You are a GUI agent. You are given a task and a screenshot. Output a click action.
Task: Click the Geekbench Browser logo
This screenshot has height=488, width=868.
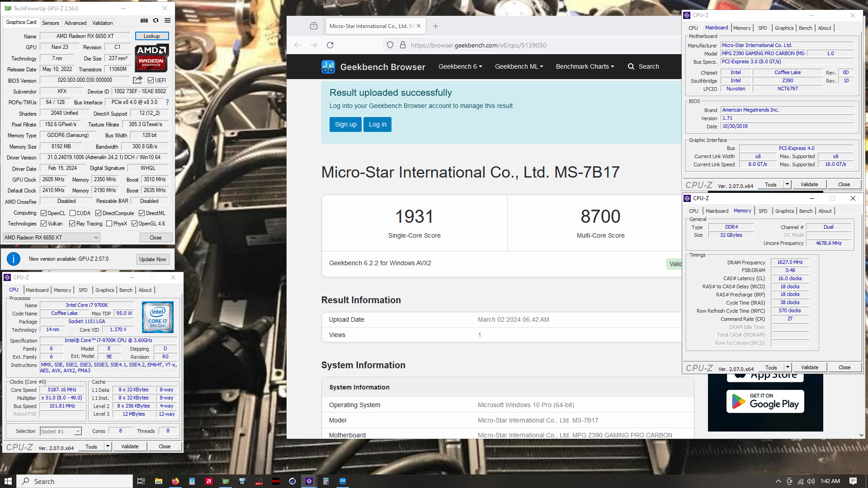(x=373, y=67)
